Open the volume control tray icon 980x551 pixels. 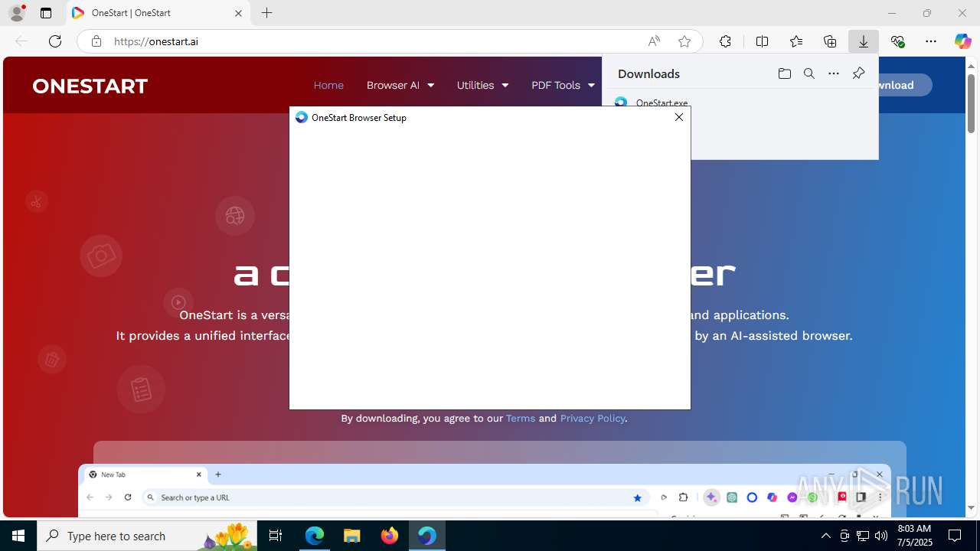point(880,536)
